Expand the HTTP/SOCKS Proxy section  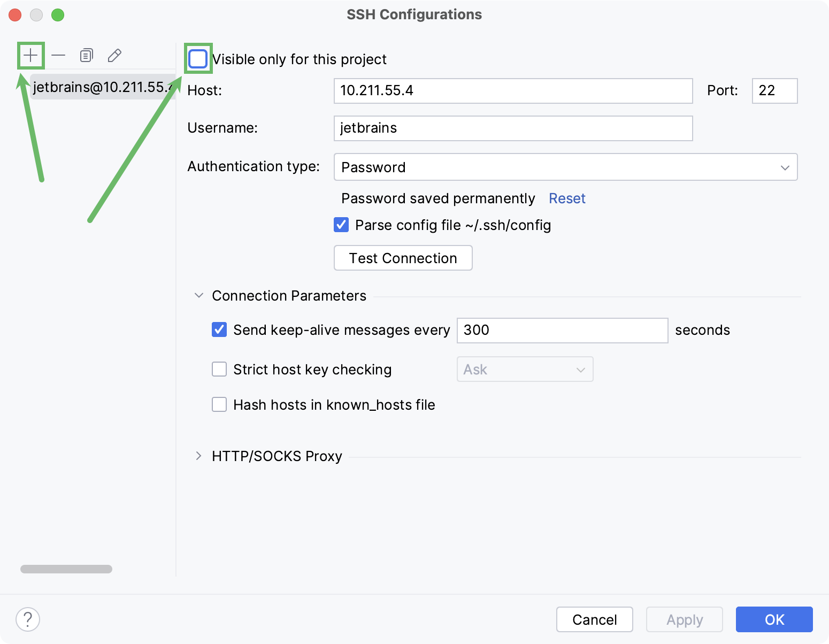click(x=198, y=456)
